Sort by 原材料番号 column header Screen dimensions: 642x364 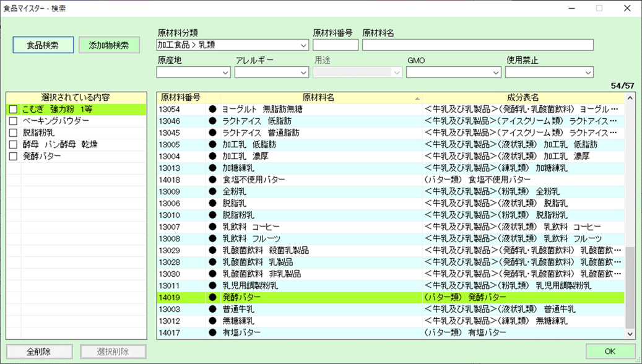181,97
